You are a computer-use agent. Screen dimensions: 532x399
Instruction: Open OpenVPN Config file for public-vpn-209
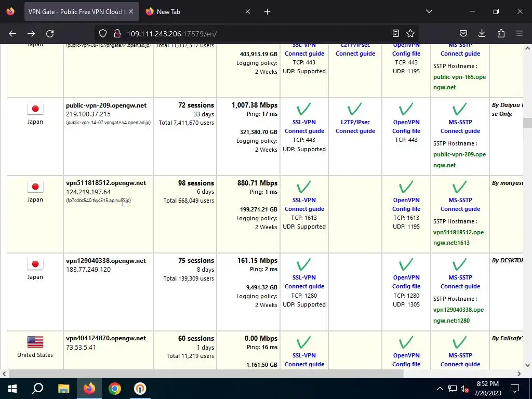pos(406,127)
